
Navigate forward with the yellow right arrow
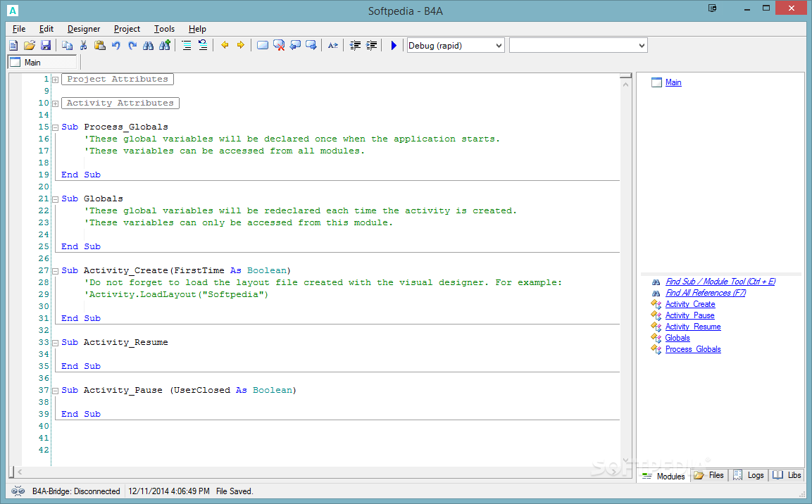coord(241,46)
